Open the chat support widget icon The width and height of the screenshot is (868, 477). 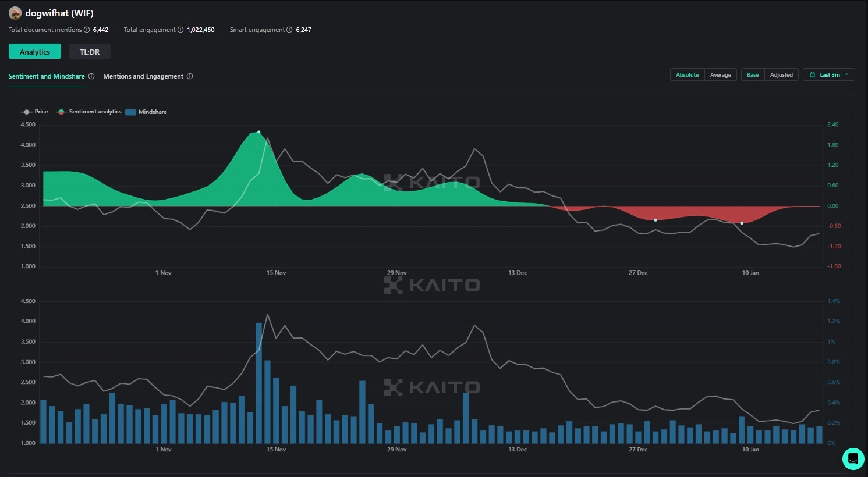tap(853, 458)
